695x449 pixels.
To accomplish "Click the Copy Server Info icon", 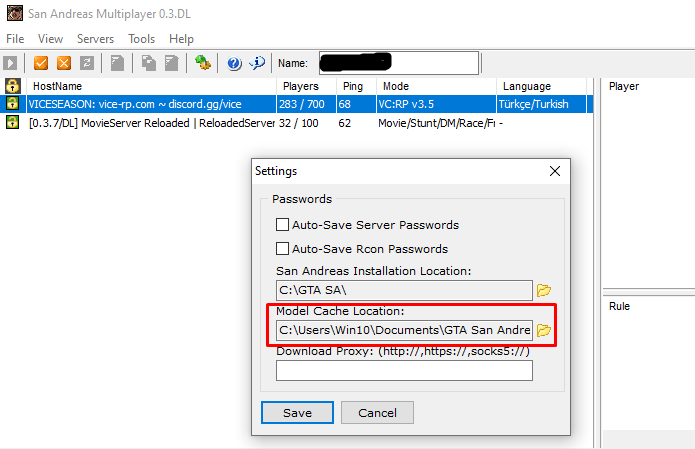I will (x=148, y=63).
